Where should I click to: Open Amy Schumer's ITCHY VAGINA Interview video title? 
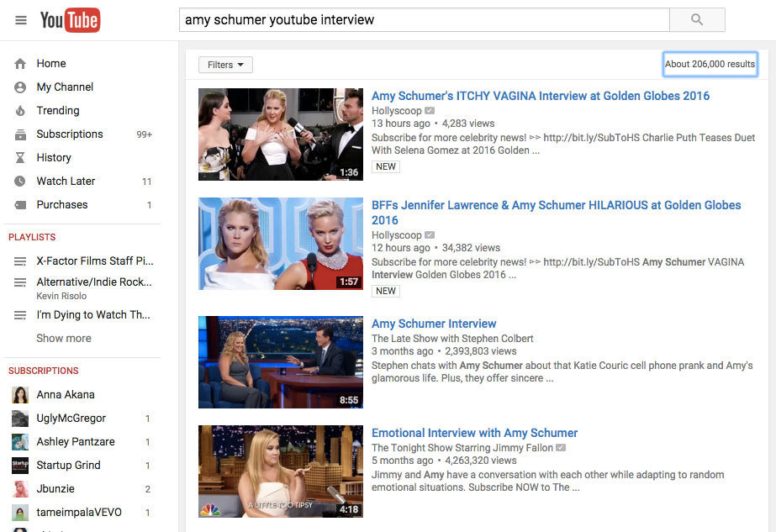point(541,96)
